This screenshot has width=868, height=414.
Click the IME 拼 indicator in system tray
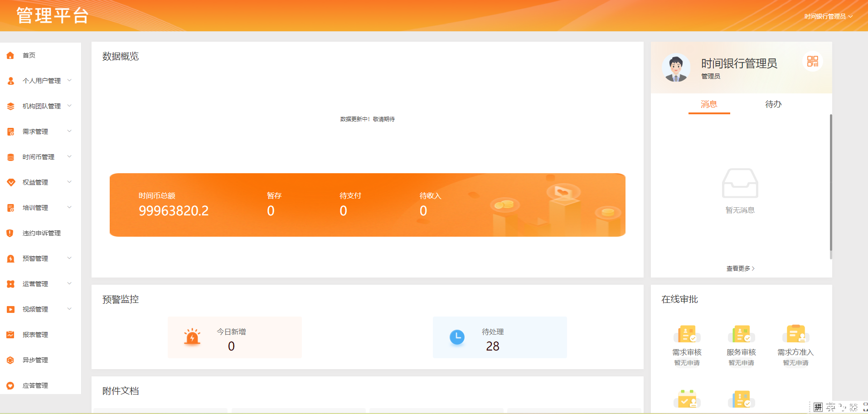[x=818, y=407]
